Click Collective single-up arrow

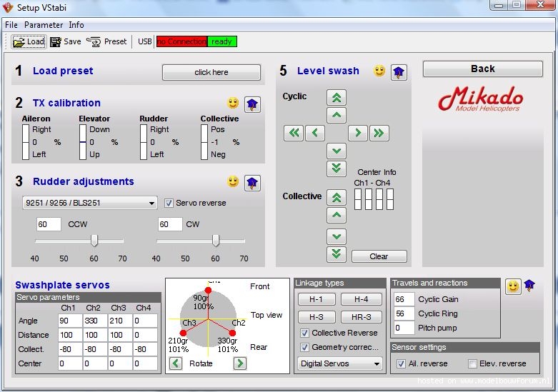tap(337, 215)
